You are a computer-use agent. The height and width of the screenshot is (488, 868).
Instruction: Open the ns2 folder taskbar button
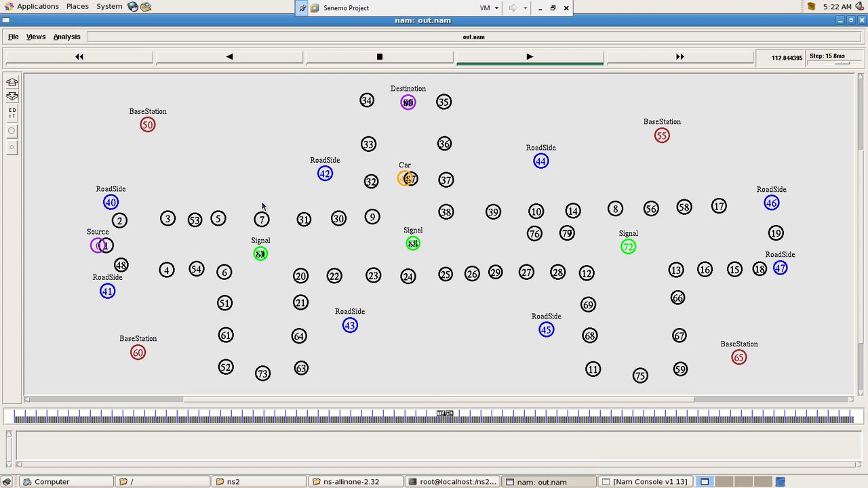pos(259,482)
